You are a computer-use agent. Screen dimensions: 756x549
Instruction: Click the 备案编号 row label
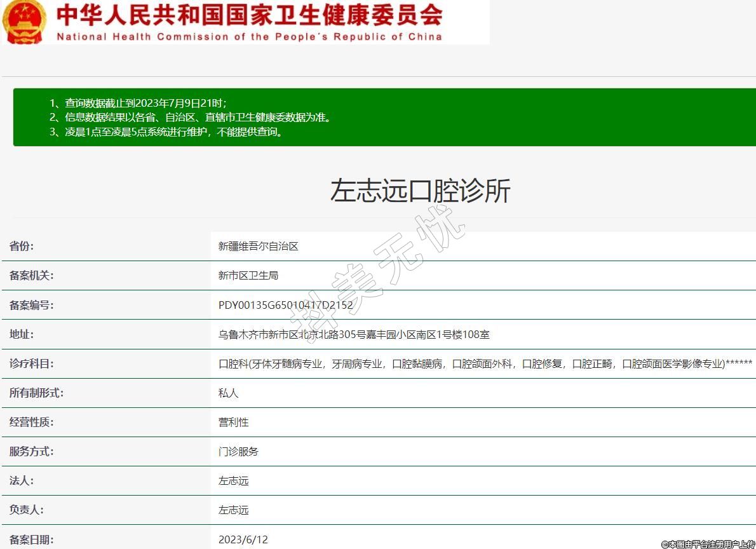pyautogui.click(x=31, y=305)
